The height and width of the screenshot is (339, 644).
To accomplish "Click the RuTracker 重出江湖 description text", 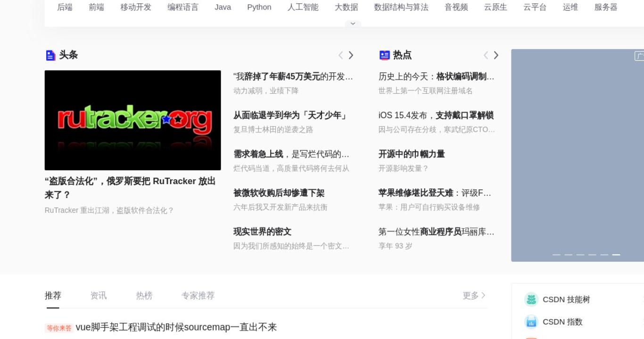I will 109,210.
